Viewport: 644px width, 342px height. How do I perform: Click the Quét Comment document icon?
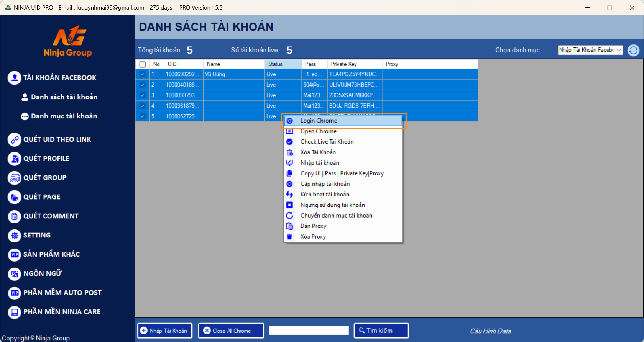15,216
